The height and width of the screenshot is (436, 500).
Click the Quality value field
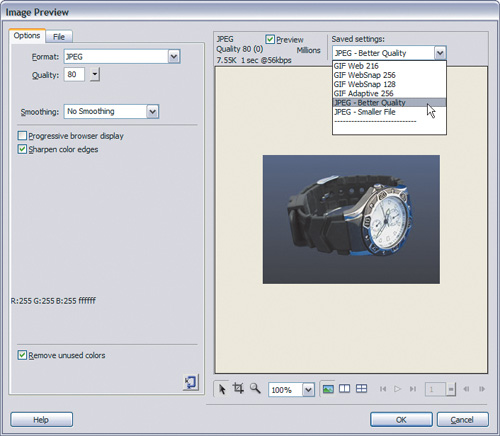74,74
